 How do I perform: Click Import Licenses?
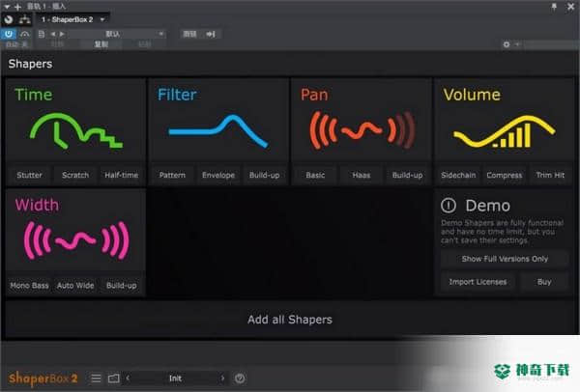coord(478,282)
